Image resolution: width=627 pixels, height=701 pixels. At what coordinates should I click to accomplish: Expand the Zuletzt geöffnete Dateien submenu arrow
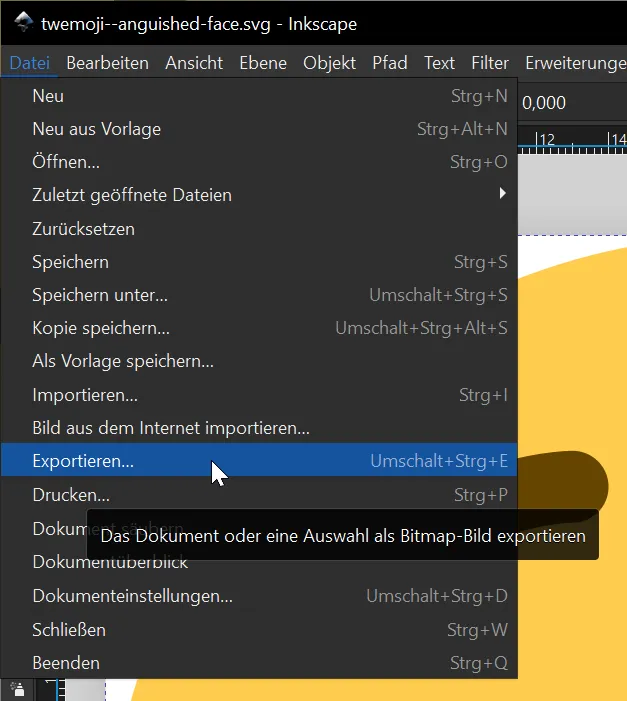(503, 194)
